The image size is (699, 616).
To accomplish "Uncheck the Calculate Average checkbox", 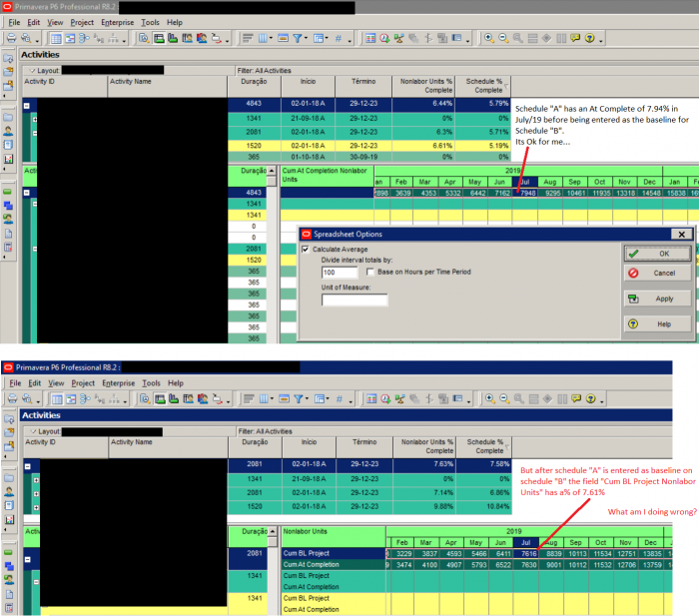I will (x=306, y=250).
